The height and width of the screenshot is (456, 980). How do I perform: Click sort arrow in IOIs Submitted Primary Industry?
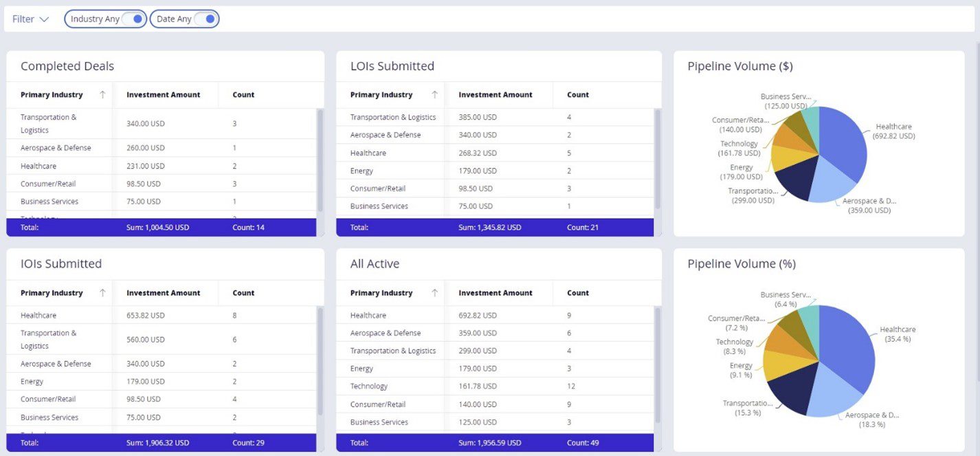[x=102, y=293]
